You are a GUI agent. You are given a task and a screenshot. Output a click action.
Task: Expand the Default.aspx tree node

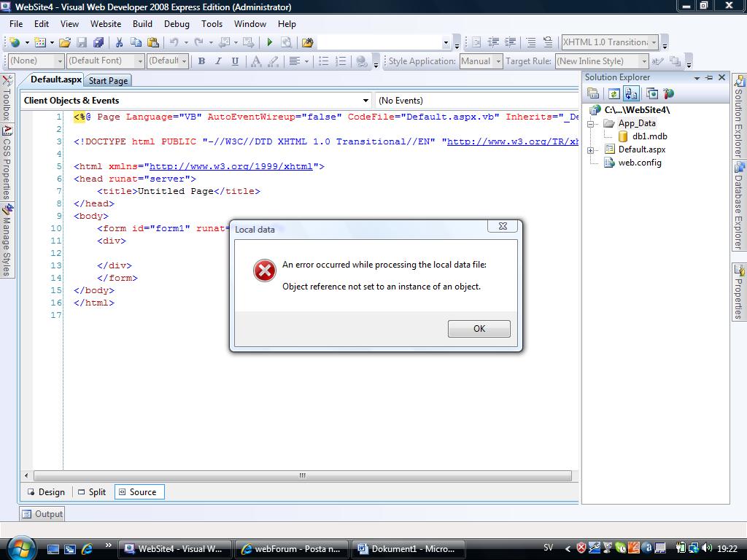click(x=591, y=150)
